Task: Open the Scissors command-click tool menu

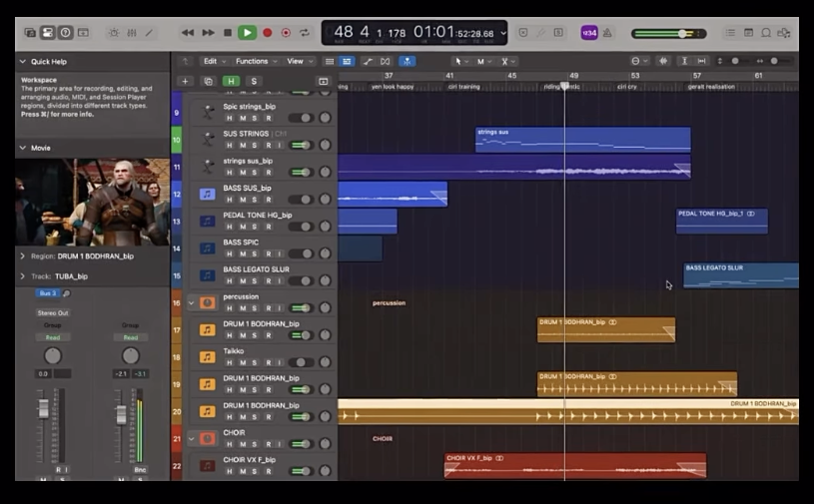Action: 507,61
